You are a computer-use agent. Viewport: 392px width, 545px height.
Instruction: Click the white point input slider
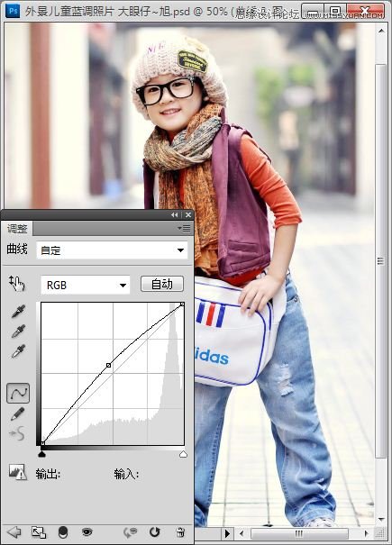pos(183,454)
